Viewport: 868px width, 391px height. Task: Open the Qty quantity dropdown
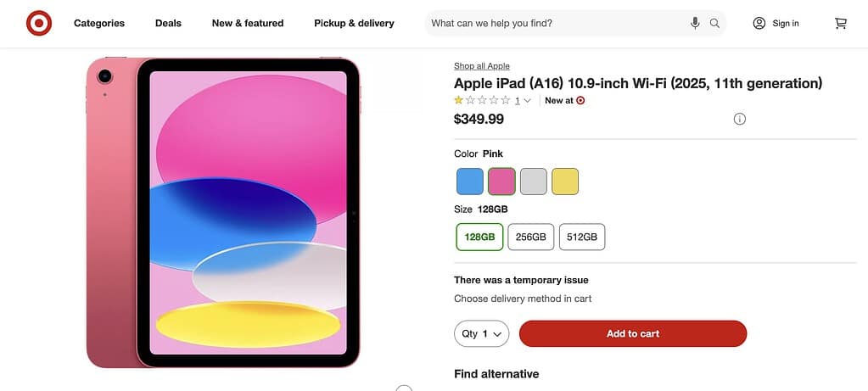click(481, 334)
